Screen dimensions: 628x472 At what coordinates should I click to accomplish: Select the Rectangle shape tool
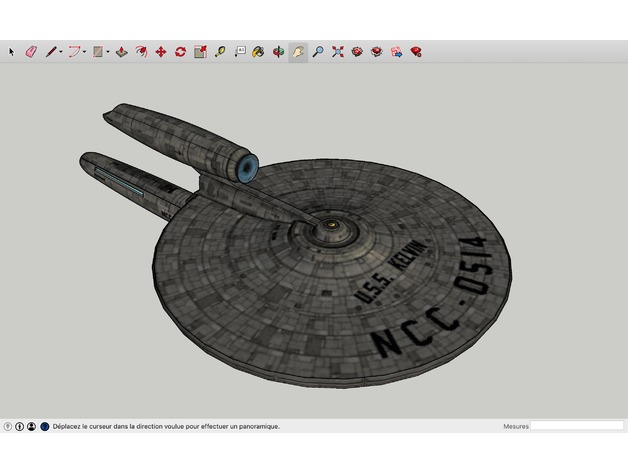pyautogui.click(x=98, y=52)
